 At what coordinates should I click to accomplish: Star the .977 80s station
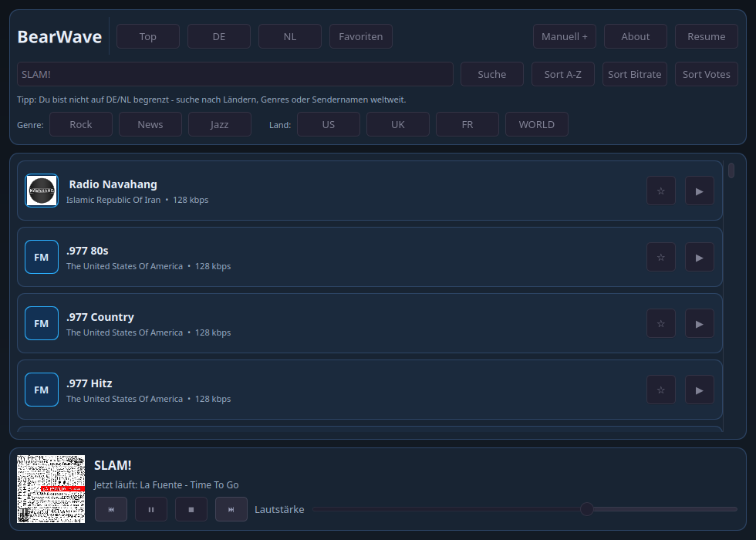(660, 258)
